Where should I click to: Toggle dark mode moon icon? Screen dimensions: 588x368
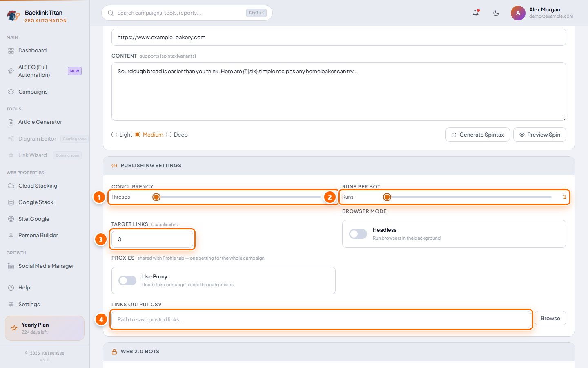click(x=496, y=13)
